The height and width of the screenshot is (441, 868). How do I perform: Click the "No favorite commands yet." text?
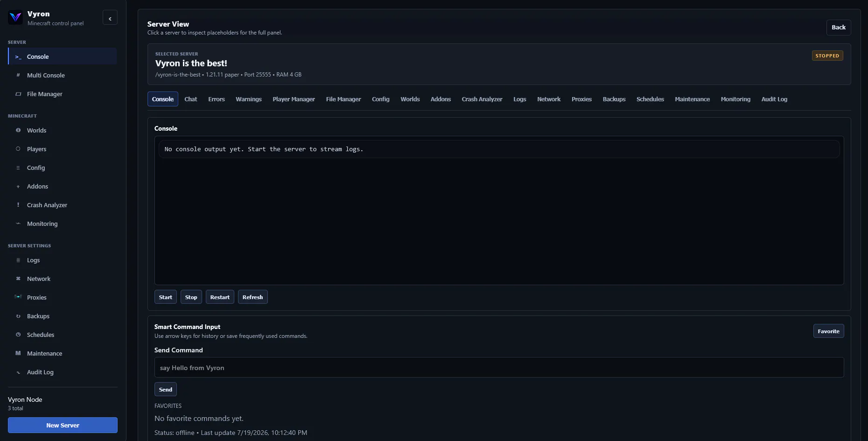(199, 419)
